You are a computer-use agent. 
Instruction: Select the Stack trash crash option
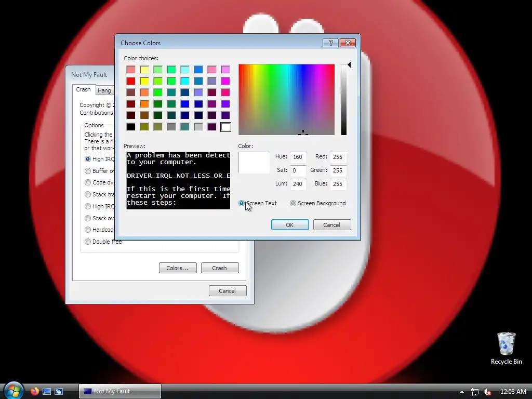point(87,194)
